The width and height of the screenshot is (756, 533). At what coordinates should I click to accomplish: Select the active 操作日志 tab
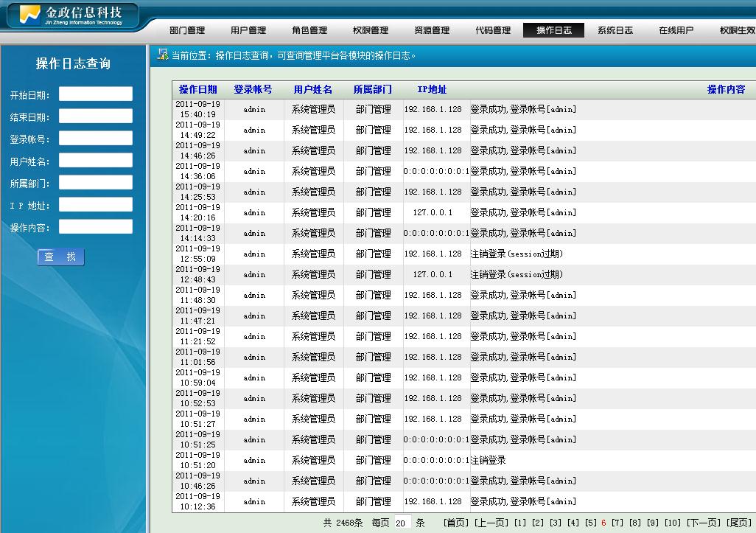click(x=554, y=30)
